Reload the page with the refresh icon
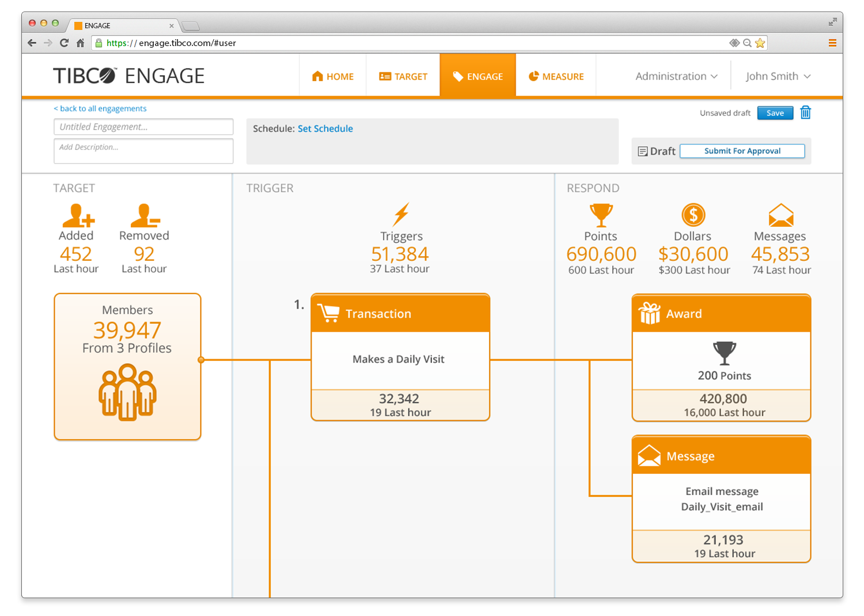Image resolution: width=864 pixels, height=616 pixels. coord(64,43)
